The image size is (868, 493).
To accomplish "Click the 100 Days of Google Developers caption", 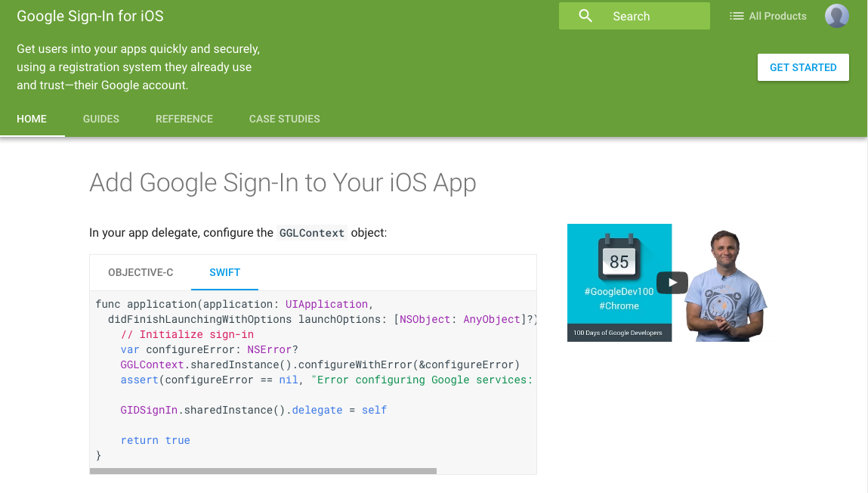I will pyautogui.click(x=618, y=333).
